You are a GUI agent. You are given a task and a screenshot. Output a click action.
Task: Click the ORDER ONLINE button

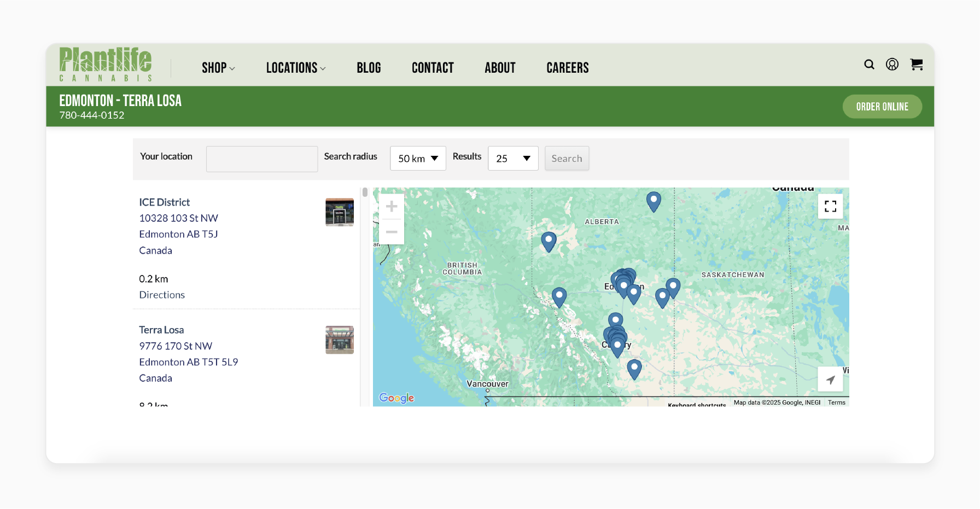point(882,107)
